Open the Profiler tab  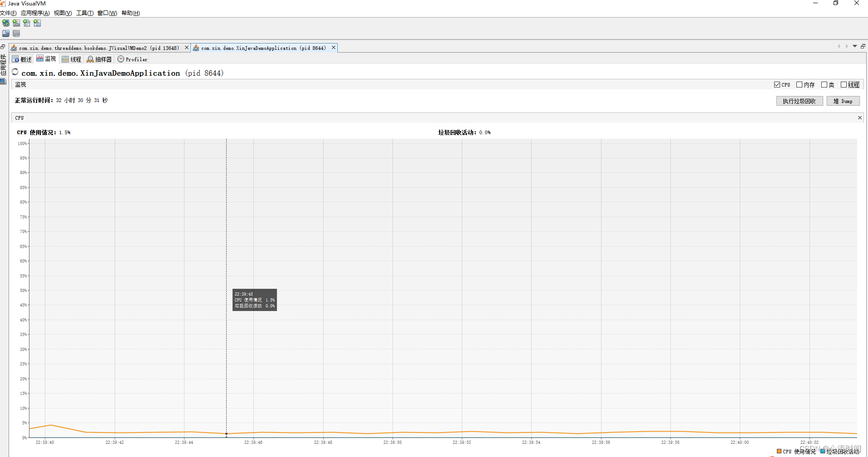(132, 59)
